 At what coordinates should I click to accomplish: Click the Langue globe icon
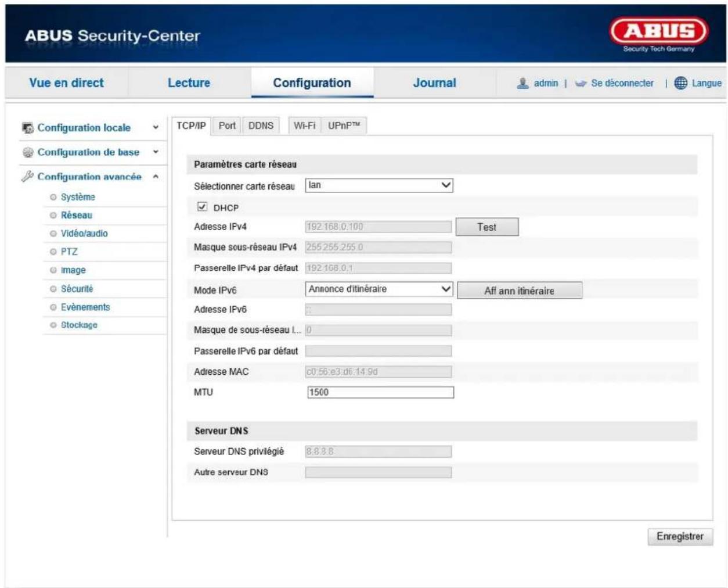(x=681, y=83)
